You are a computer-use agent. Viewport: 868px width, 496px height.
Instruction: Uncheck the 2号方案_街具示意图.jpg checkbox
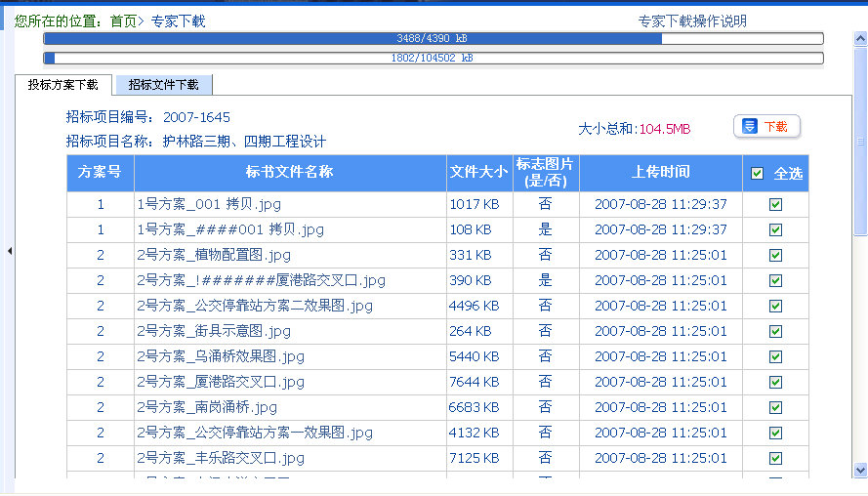point(775,332)
